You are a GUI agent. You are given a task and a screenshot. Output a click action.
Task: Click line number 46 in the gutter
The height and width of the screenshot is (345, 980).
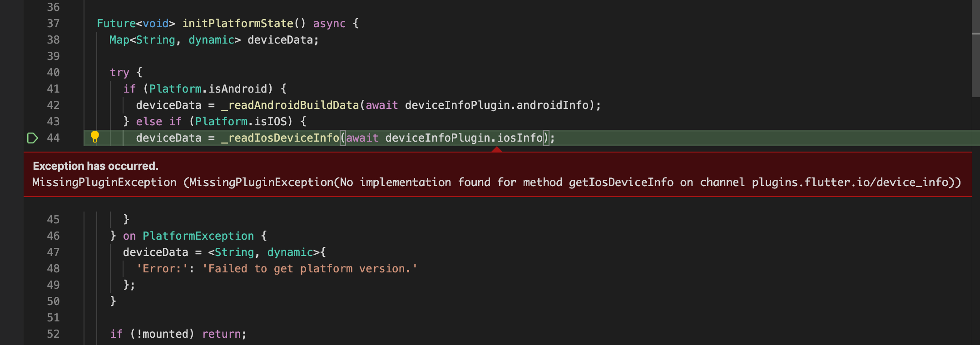[x=53, y=236]
